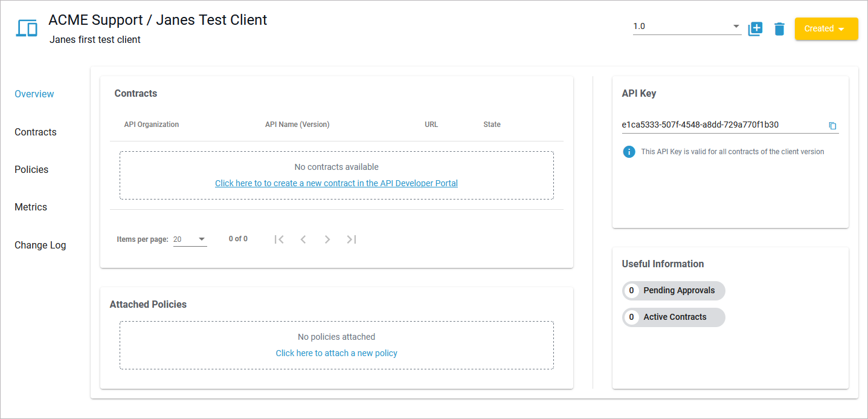This screenshot has height=419, width=868.
Task: Duplicate the client version
Action: (755, 28)
